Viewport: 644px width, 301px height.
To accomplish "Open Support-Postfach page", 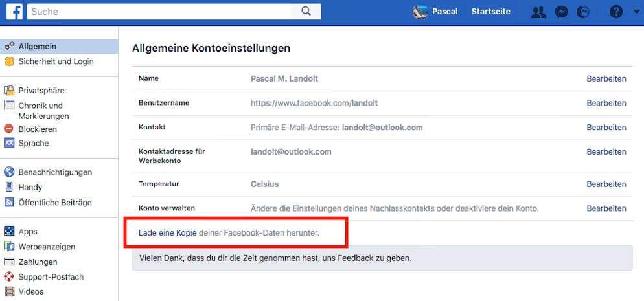I will [51, 277].
